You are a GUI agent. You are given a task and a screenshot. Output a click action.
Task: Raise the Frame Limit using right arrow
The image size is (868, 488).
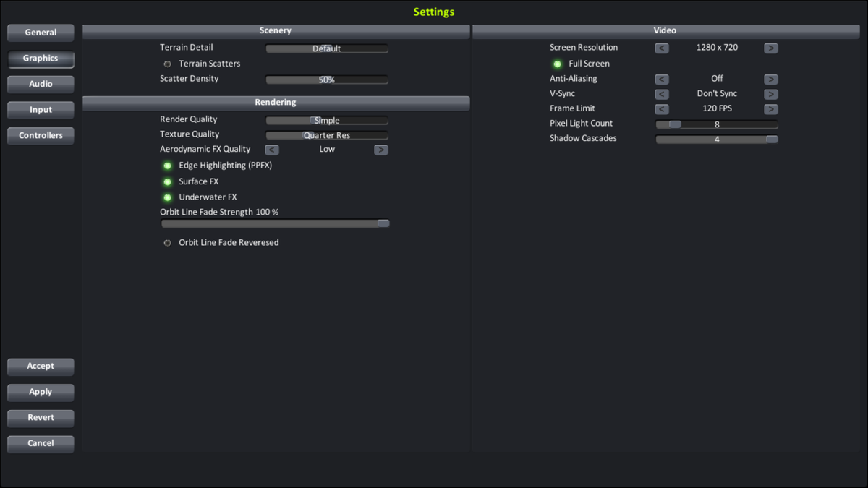point(770,108)
